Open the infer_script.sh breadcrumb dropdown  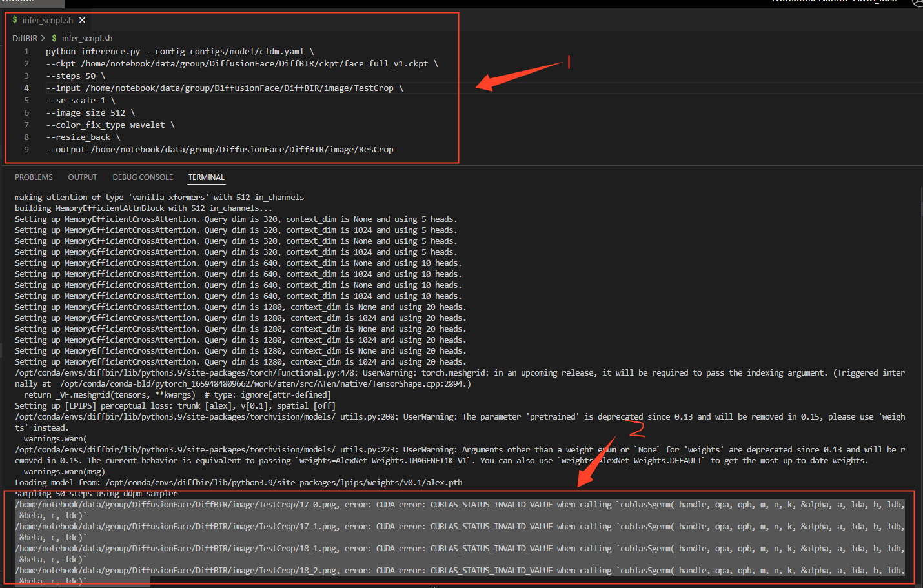[x=86, y=38]
